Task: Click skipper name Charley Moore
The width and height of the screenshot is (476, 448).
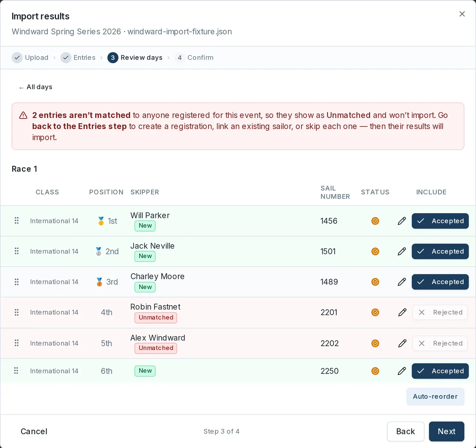Action: tap(157, 277)
